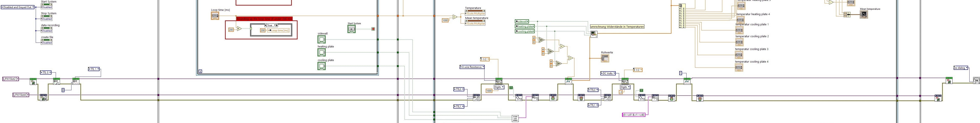Click the greater-than comparison next to 200
This screenshot has height=123, width=980.
click(x=239, y=29)
